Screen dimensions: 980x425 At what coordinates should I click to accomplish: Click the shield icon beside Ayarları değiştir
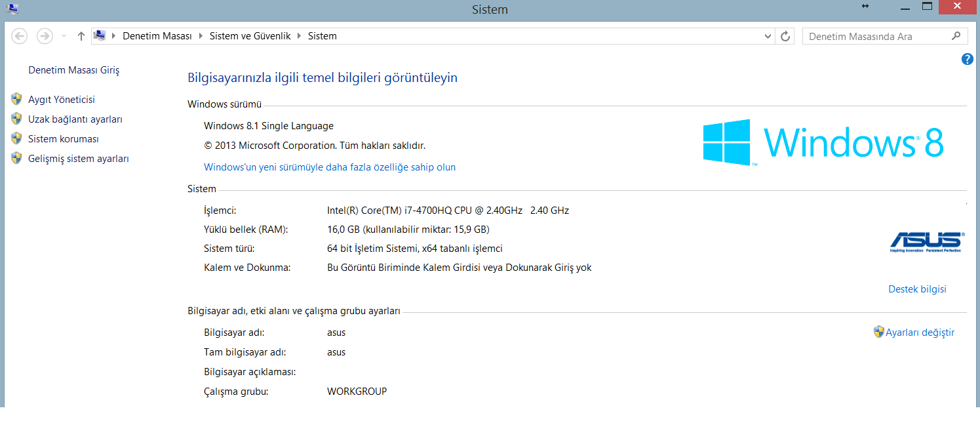pos(879,332)
